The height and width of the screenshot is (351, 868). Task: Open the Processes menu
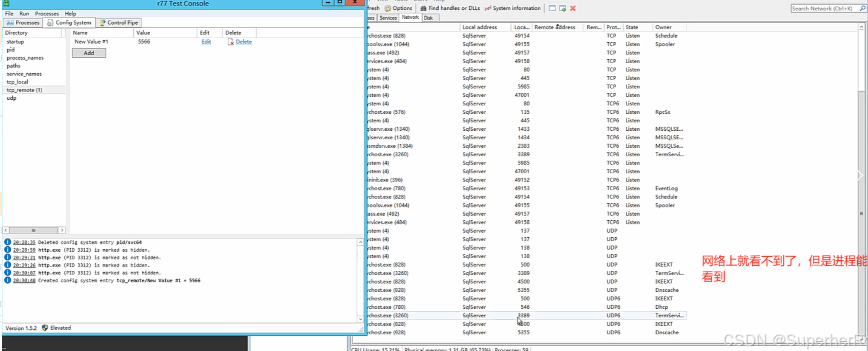tap(47, 14)
